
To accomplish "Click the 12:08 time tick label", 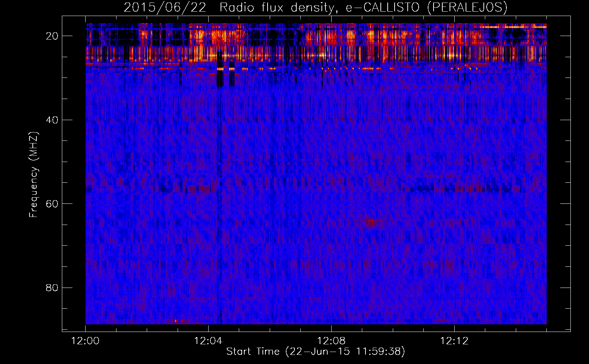I will (x=331, y=341).
